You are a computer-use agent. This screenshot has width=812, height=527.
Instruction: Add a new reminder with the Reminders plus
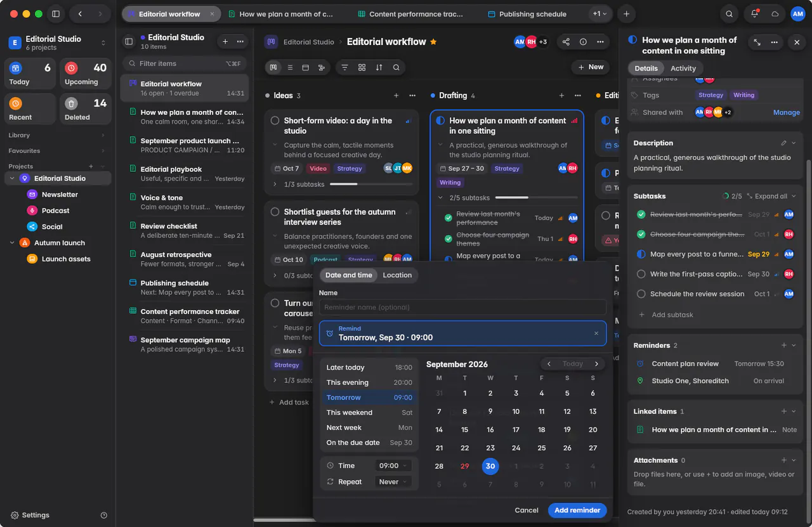point(784,346)
